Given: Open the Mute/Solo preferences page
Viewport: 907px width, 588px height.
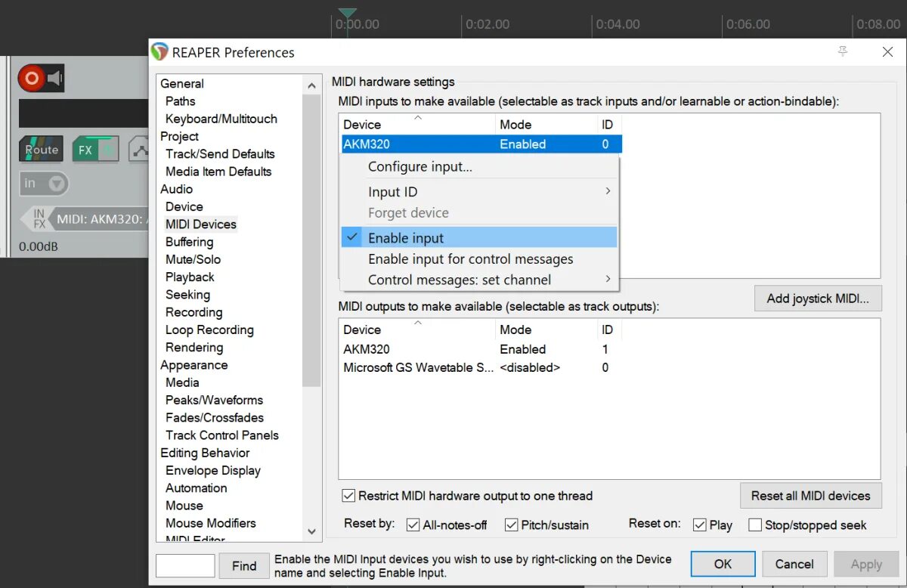Looking at the screenshot, I should (193, 259).
